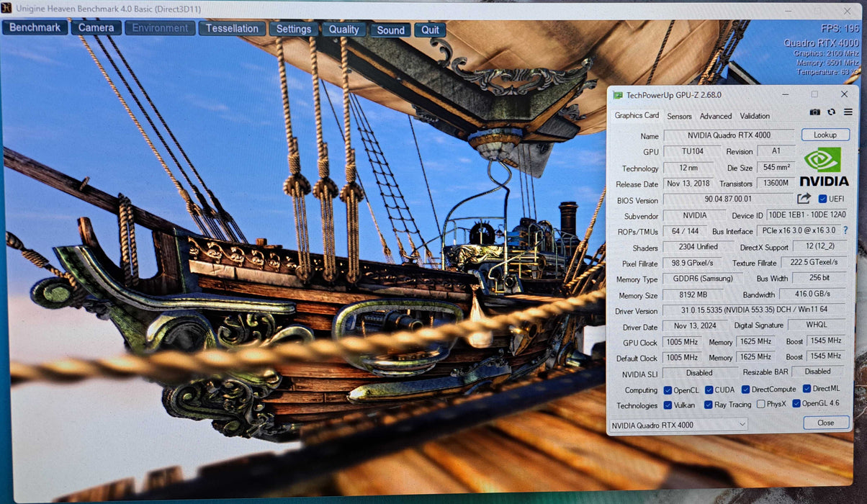The image size is (867, 504).
Task: Toggle the Ray Tracing checkbox
Action: 709,405
